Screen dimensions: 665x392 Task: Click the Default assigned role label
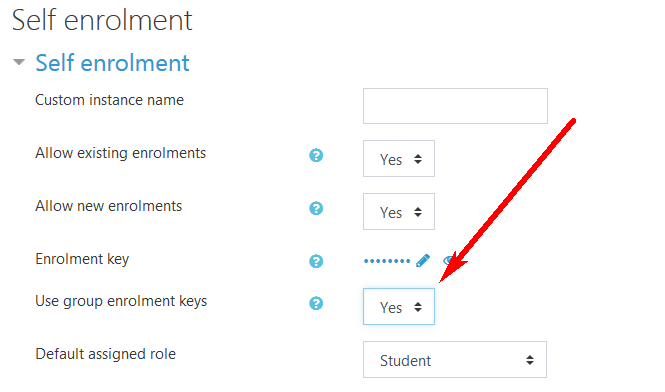coord(106,354)
